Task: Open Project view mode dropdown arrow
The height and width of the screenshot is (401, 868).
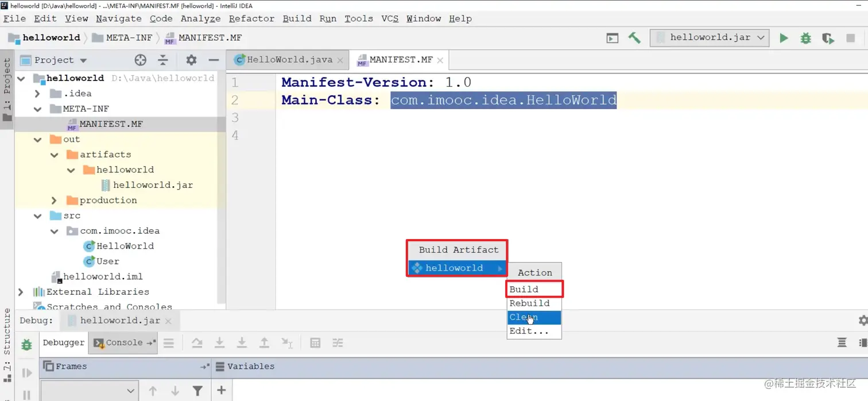Action: tap(83, 60)
